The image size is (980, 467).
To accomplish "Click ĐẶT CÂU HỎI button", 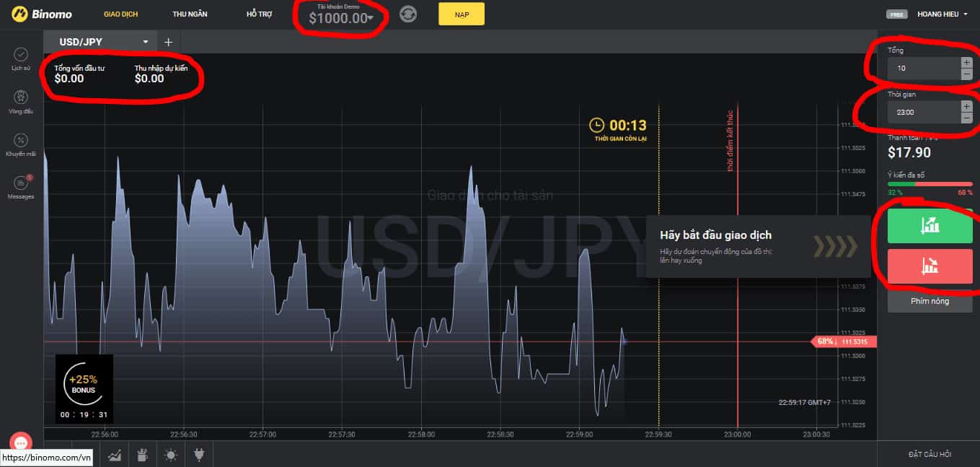I will tap(930, 454).
